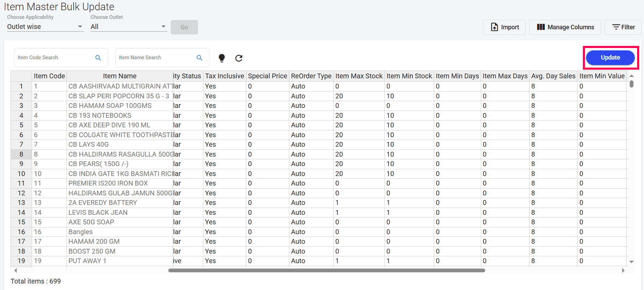Select row header number 19
Screen dimensions: 644x290
point(21,261)
